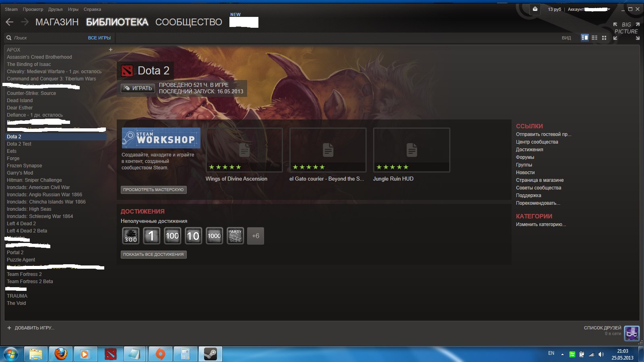644x362 pixels.
Task: Go back with the left arrow
Action: coord(10,22)
